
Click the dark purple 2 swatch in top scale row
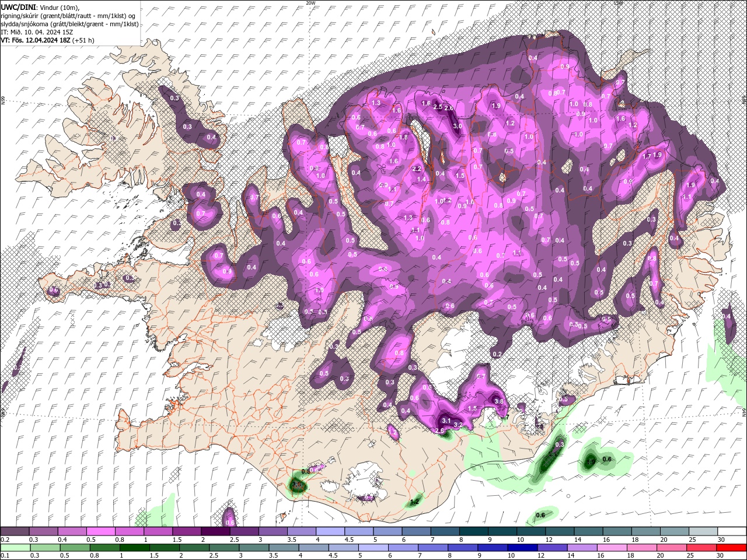coord(215,531)
